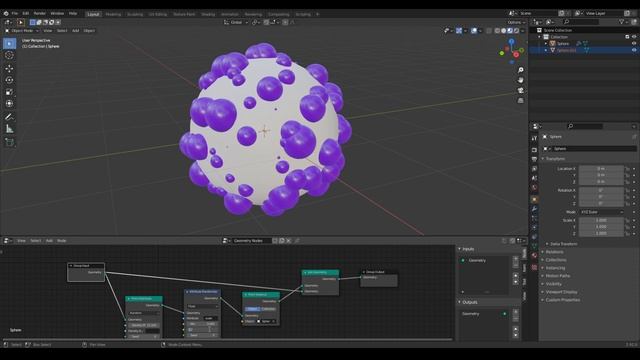
Task: Click the Location X field
Action: [601, 169]
